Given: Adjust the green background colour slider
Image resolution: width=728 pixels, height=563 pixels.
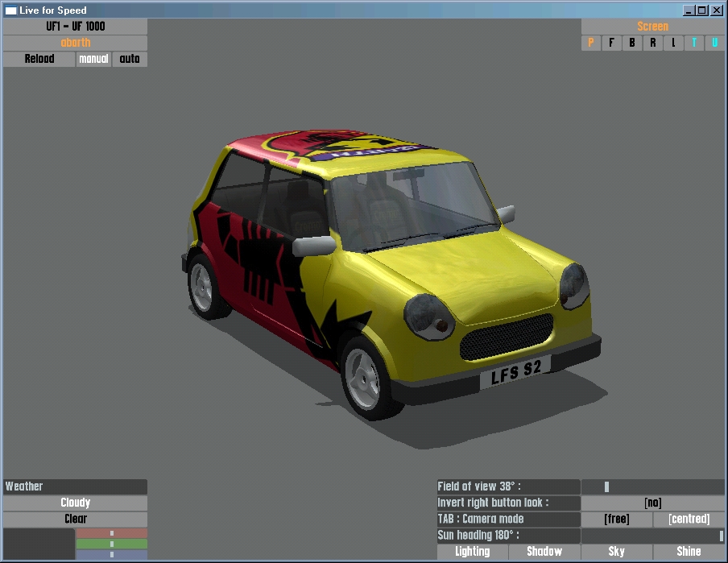Looking at the screenshot, I should [111, 544].
